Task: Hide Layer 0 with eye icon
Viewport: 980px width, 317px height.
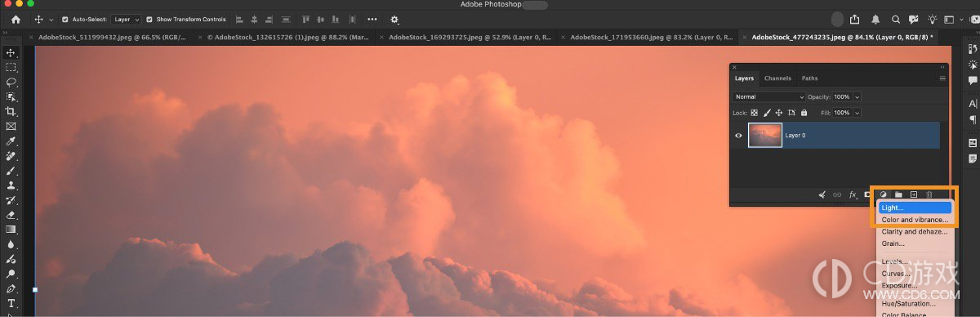Action: [x=738, y=136]
